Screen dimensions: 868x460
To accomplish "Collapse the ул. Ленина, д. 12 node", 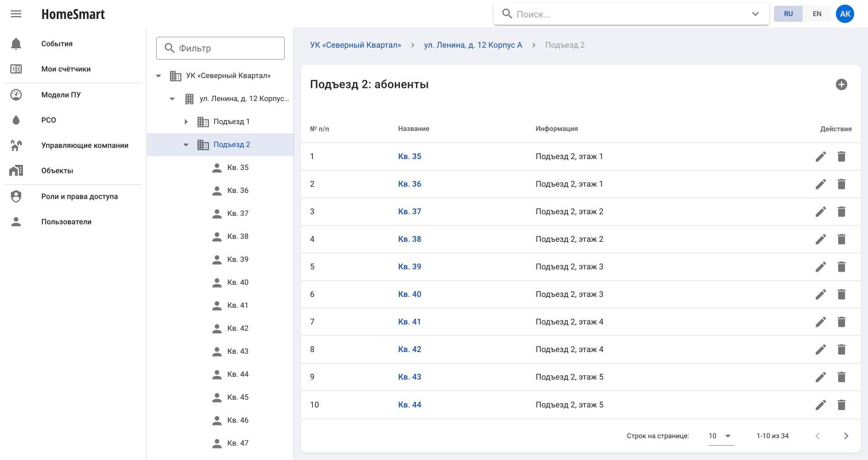I will tap(172, 99).
